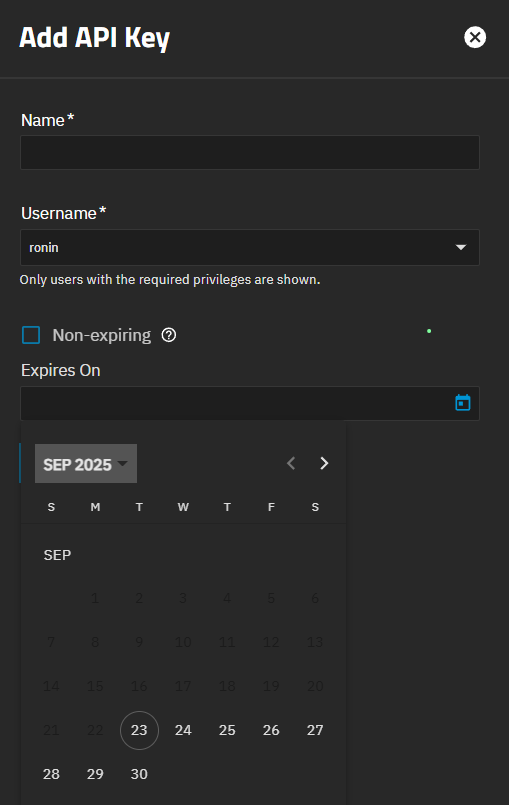The width and height of the screenshot is (509, 805).
Task: Enable the Non-expiring checkbox
Action: [x=31, y=335]
